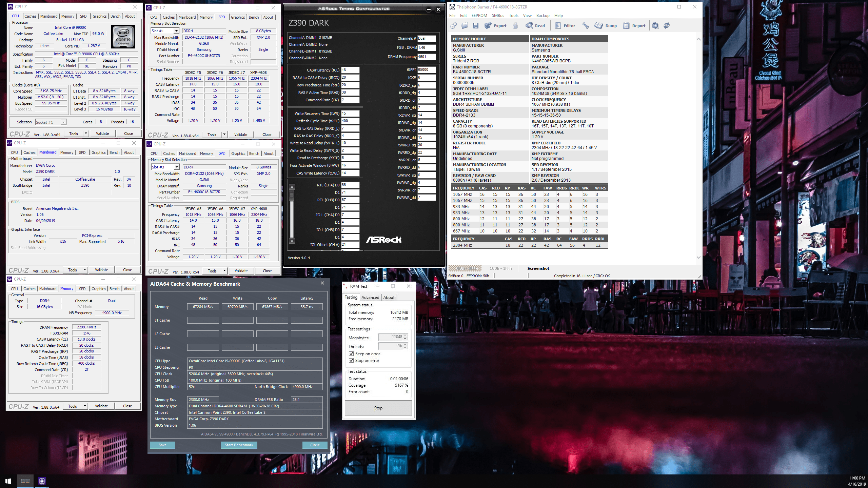The height and width of the screenshot is (488, 868).
Task: Select the Screenshot tab in Thaiphoon Burner
Action: pos(538,268)
